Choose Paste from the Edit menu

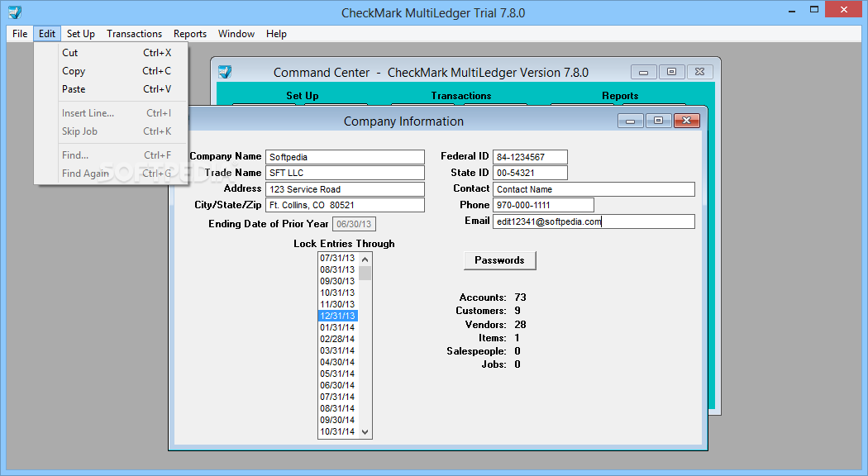click(112, 89)
